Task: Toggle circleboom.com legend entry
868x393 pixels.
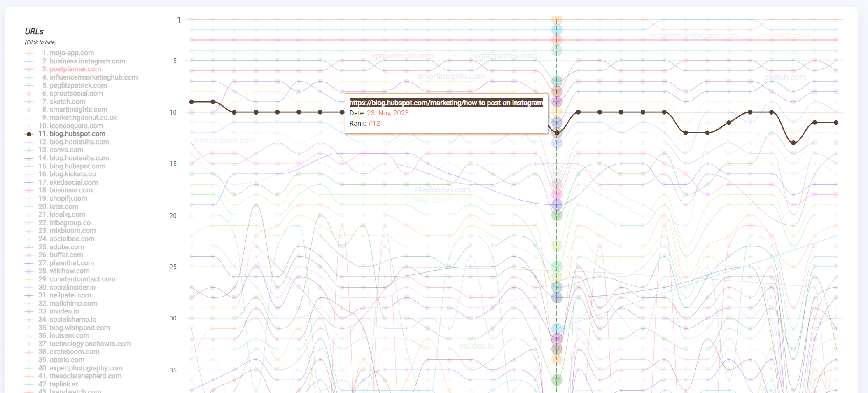Action: [62, 351]
